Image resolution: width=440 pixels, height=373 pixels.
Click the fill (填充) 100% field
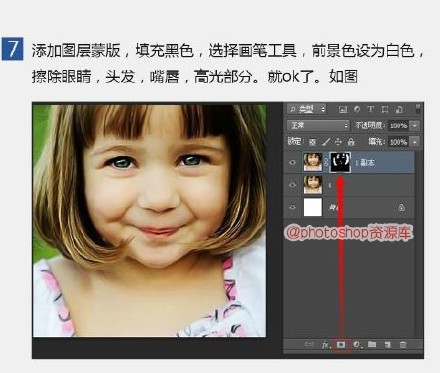click(398, 142)
